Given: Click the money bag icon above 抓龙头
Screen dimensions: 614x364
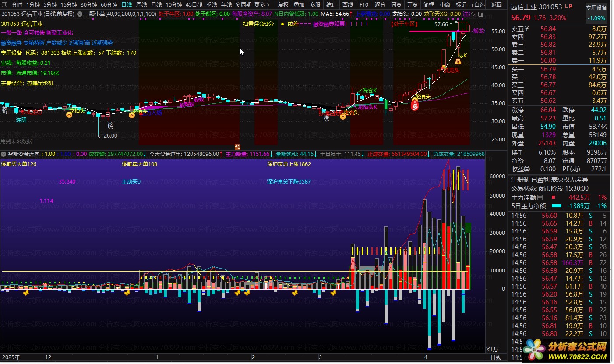Looking at the screenshot, I should tap(458, 62).
